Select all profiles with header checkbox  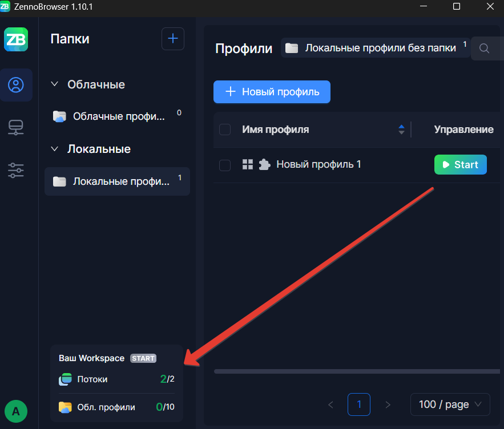click(225, 129)
